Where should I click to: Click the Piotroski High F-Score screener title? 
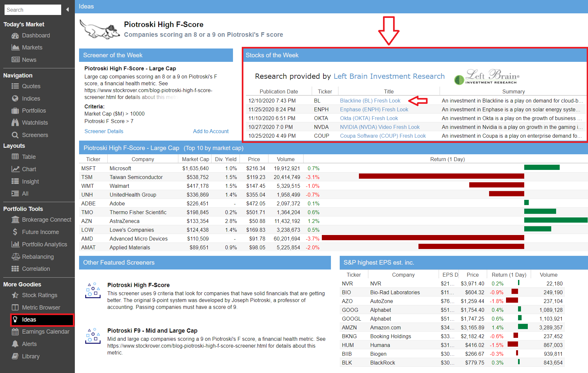[x=139, y=285]
